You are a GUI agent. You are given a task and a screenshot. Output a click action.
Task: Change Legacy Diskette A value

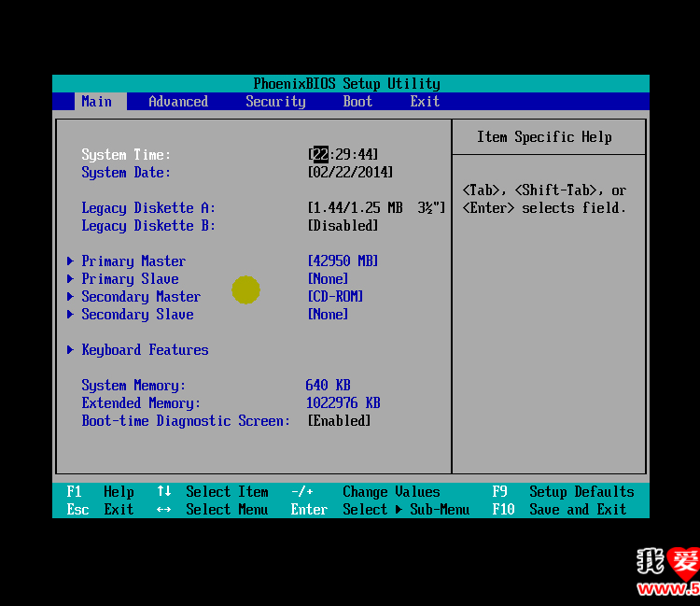point(376,207)
